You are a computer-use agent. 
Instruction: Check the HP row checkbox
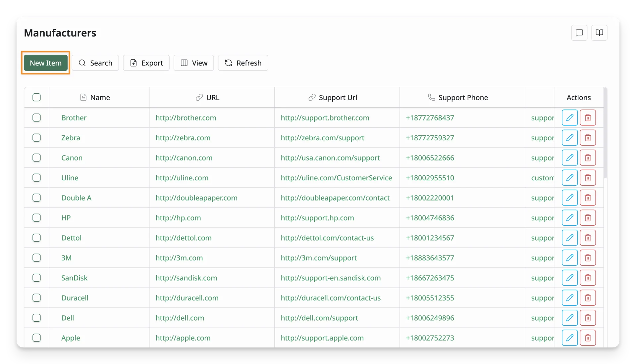click(36, 218)
